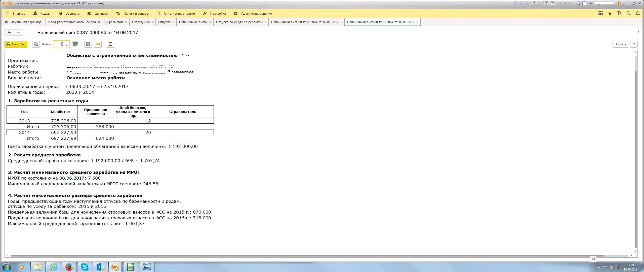The image size is (644, 272).
Task: Select the 624 000 limit value cell
Action: click(x=96, y=138)
